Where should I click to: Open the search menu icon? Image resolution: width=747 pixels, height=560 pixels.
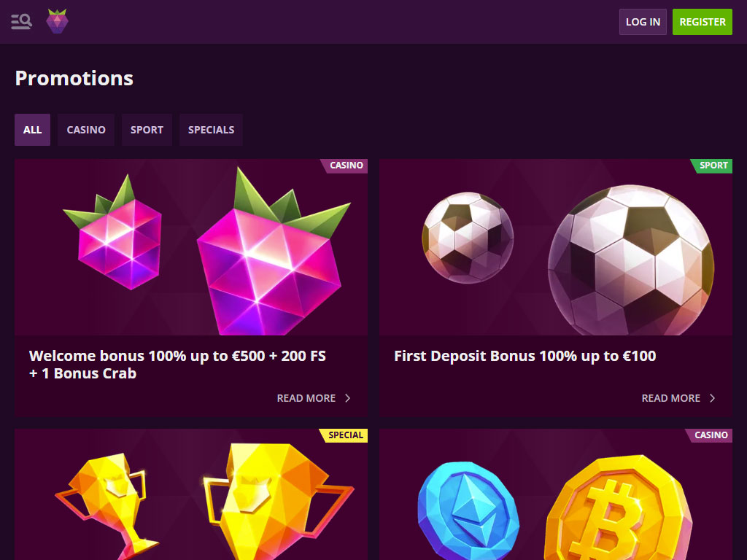pyautogui.click(x=21, y=21)
